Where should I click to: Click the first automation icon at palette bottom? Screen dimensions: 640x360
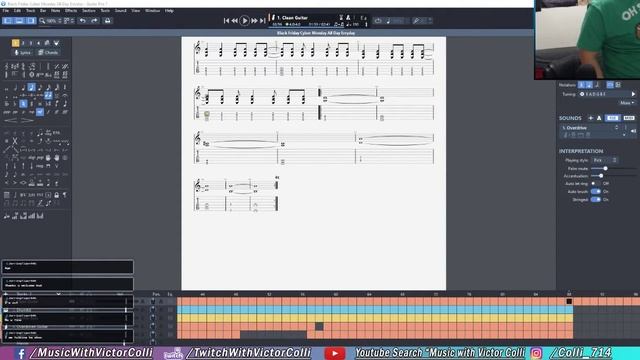7,216
